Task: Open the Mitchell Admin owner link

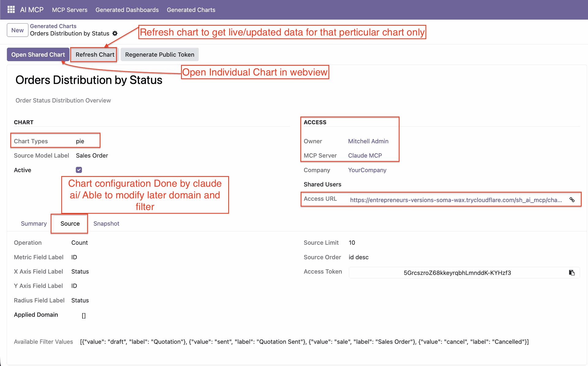Action: click(368, 141)
